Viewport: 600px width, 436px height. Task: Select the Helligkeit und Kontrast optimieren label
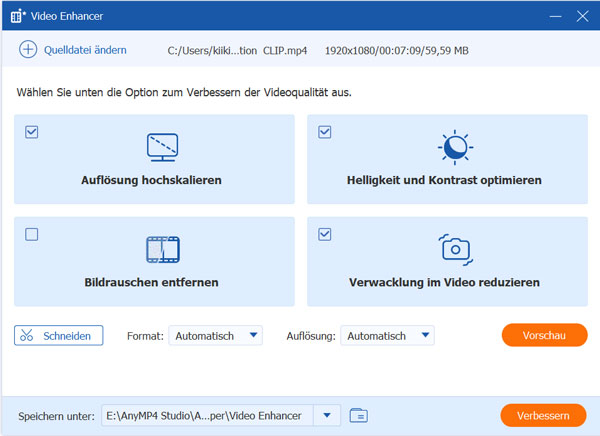click(444, 180)
